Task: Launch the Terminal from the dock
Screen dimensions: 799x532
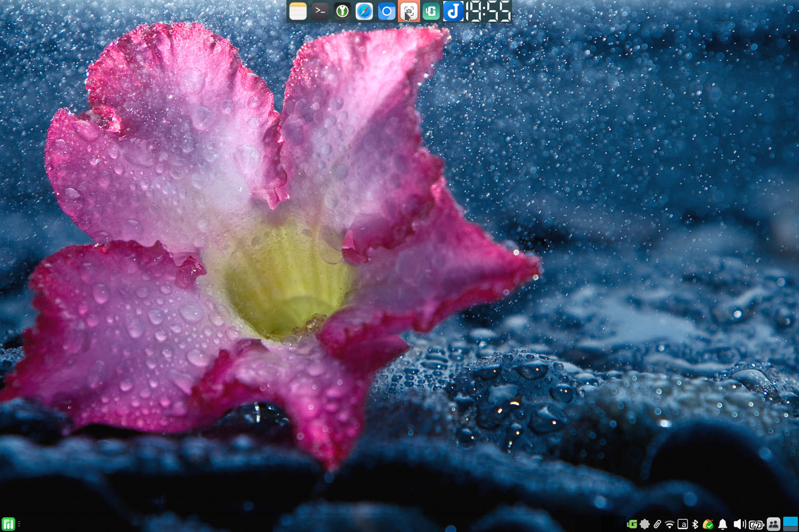Action: coord(320,11)
